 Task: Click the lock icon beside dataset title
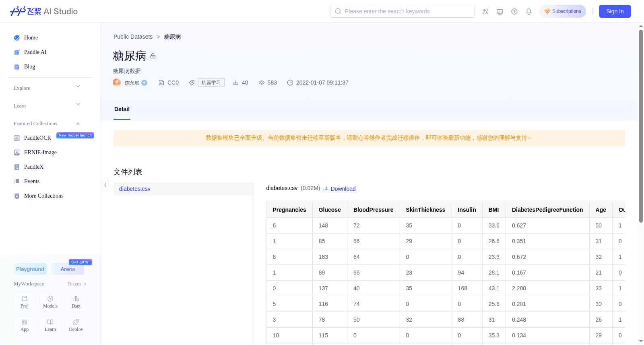click(153, 56)
